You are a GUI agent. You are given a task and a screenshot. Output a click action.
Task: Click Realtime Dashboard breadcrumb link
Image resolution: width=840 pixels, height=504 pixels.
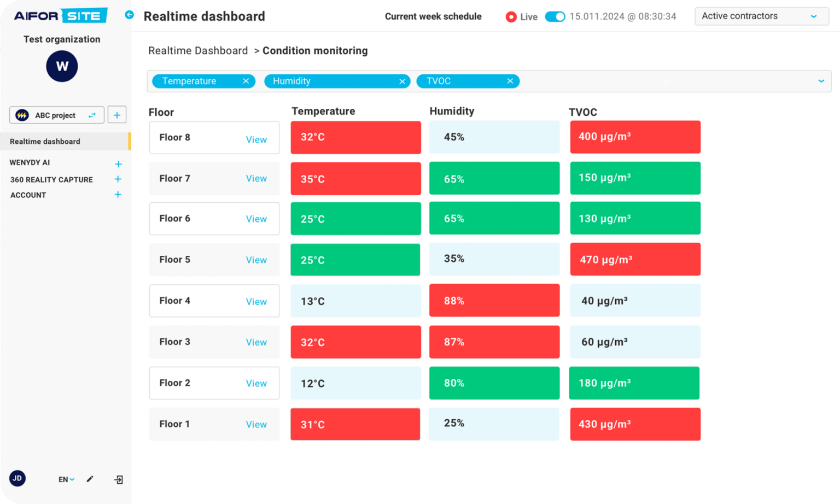(x=198, y=51)
